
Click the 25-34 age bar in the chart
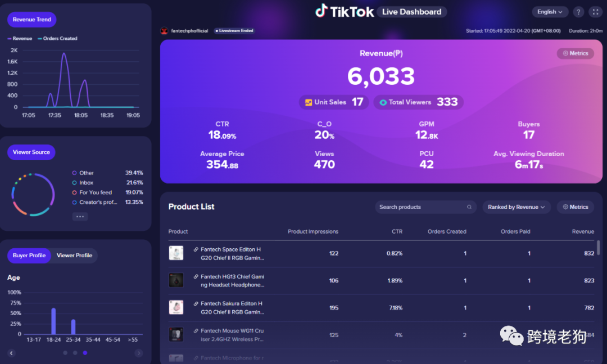[x=73, y=327]
